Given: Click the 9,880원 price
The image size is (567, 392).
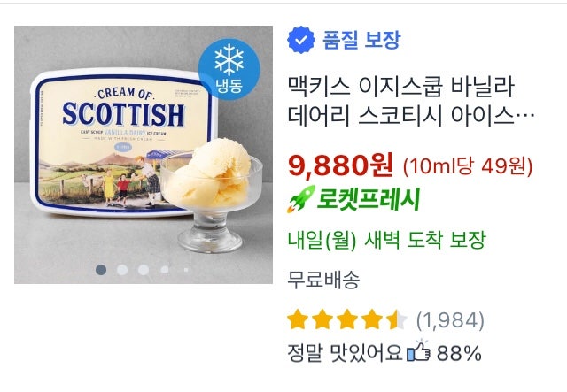Looking at the screenshot, I should click(x=340, y=165).
